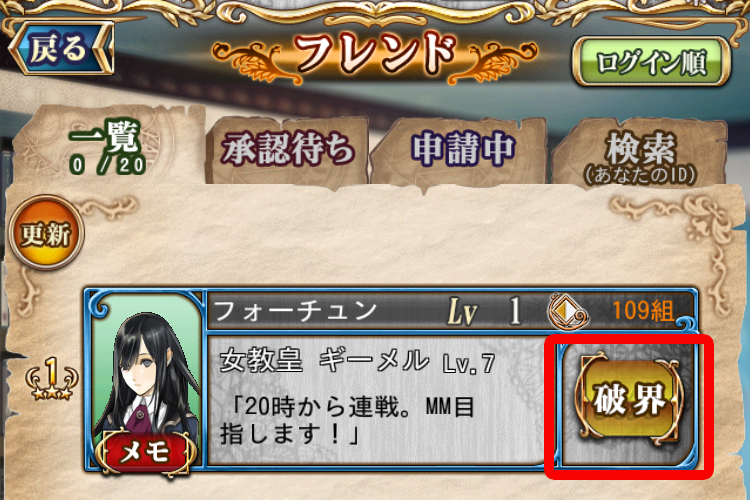This screenshot has height=500, width=750.
Task: Click the black-haired character portrait
Action: (146, 368)
